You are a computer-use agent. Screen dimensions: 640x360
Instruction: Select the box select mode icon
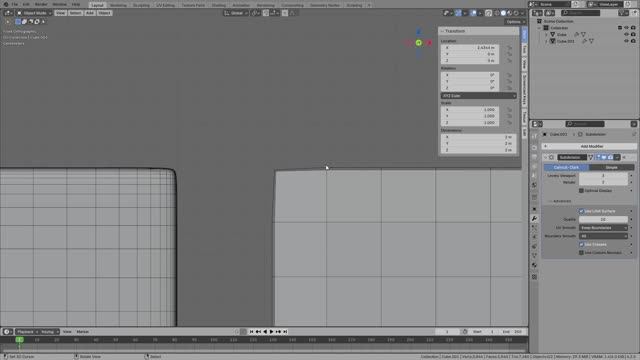(18, 22)
